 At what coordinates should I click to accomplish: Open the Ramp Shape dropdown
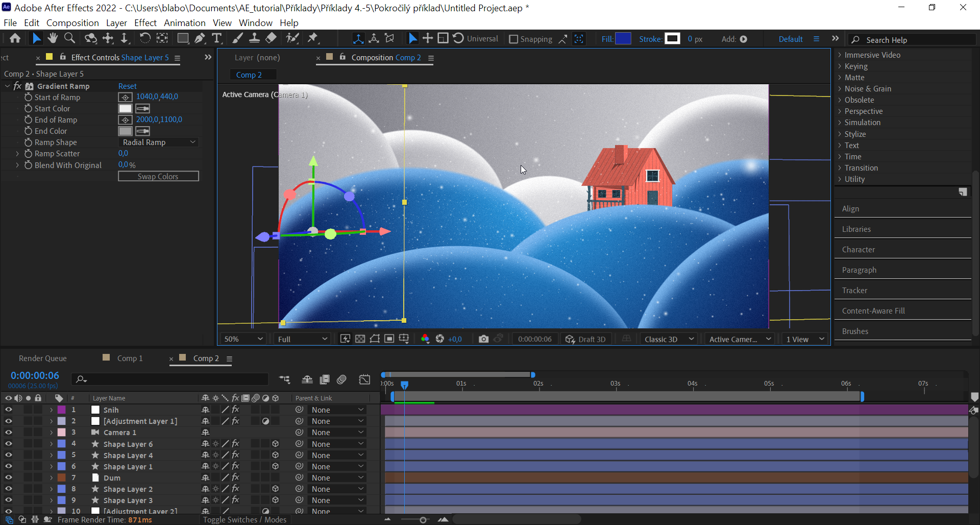[158, 142]
